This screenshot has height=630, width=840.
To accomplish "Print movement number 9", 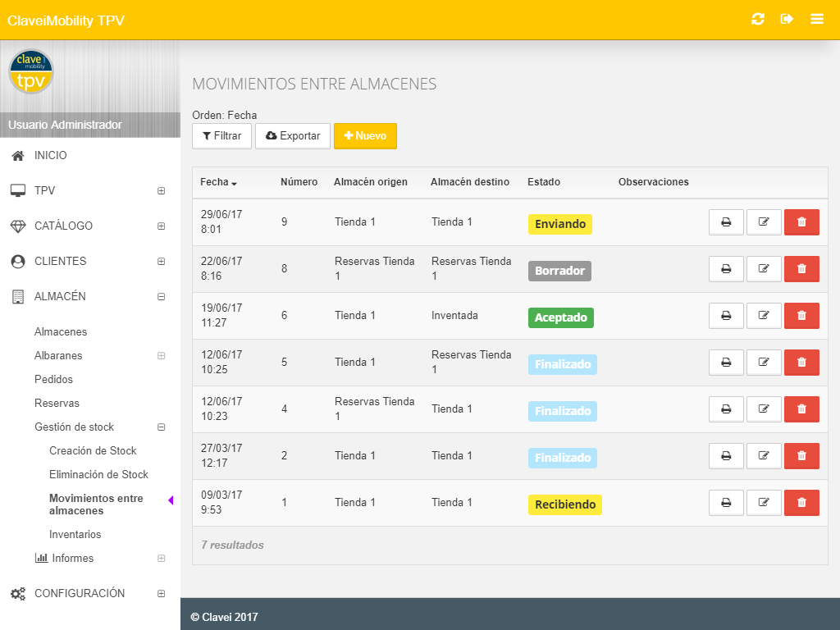I will coord(726,222).
